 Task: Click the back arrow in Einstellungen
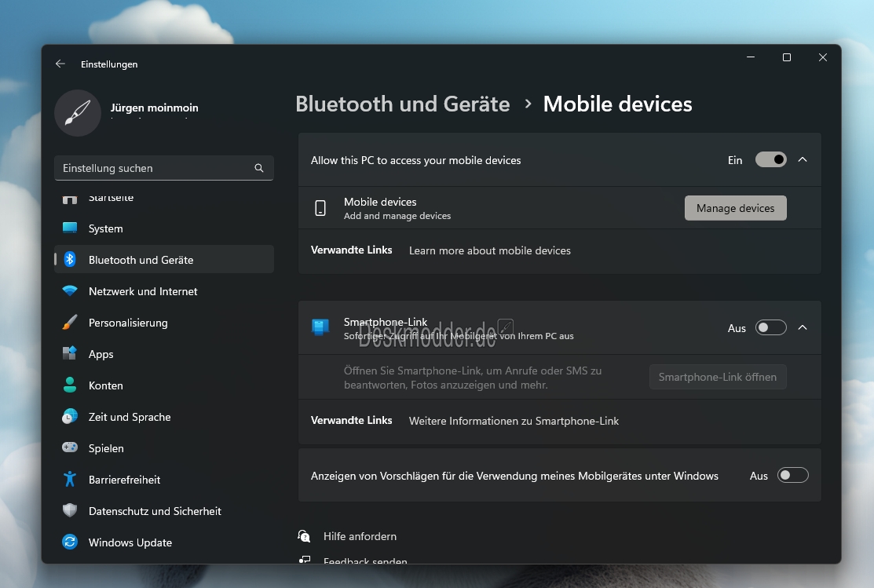(x=60, y=64)
